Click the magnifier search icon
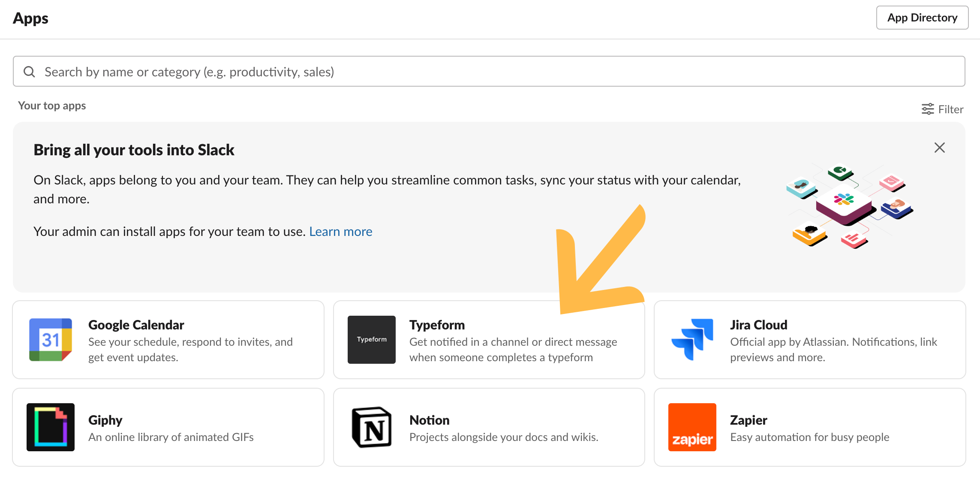The width and height of the screenshot is (980, 477). click(29, 72)
